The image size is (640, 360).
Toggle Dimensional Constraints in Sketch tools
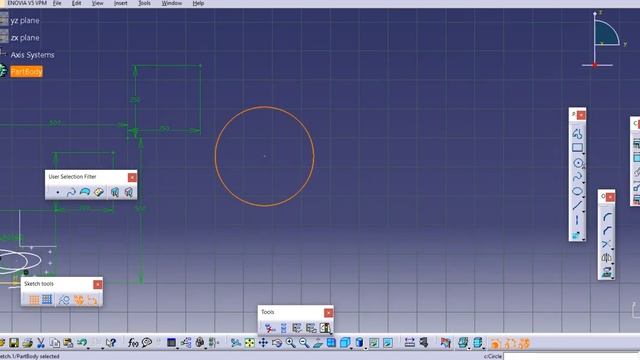coord(92,300)
